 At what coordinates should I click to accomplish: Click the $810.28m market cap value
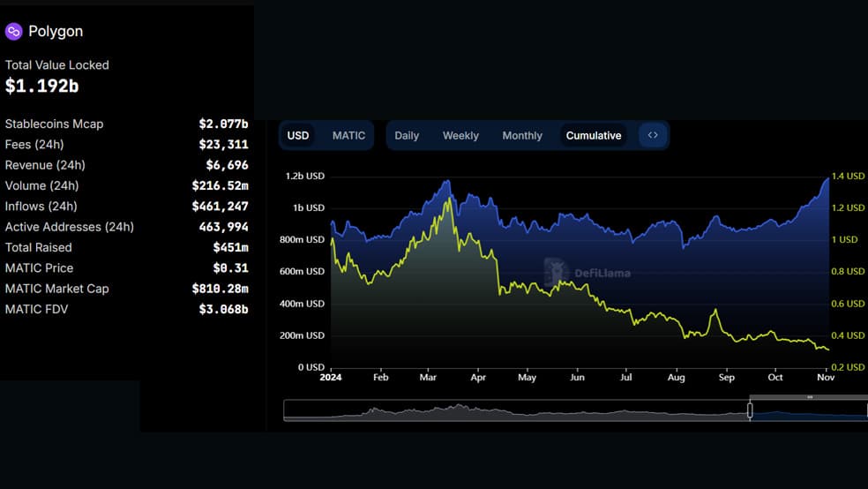[x=221, y=289]
